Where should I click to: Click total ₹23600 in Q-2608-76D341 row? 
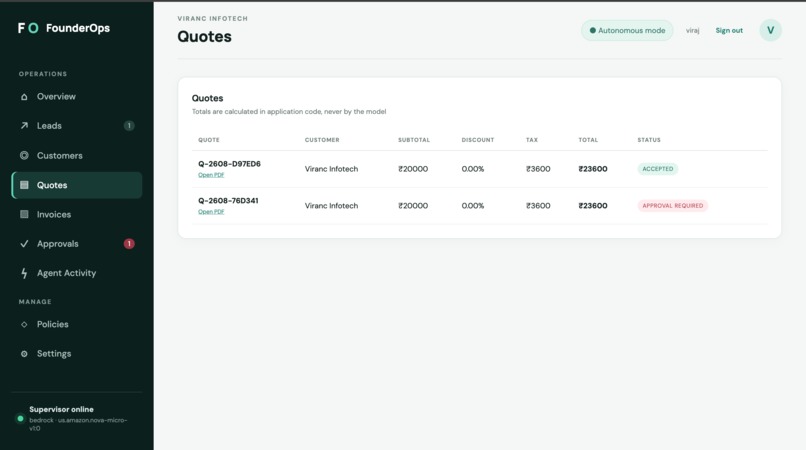pyautogui.click(x=593, y=206)
